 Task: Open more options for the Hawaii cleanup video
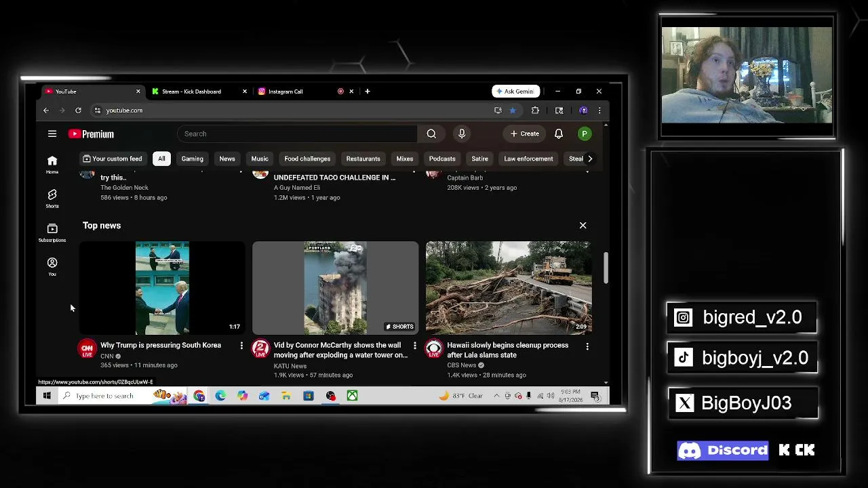587,346
